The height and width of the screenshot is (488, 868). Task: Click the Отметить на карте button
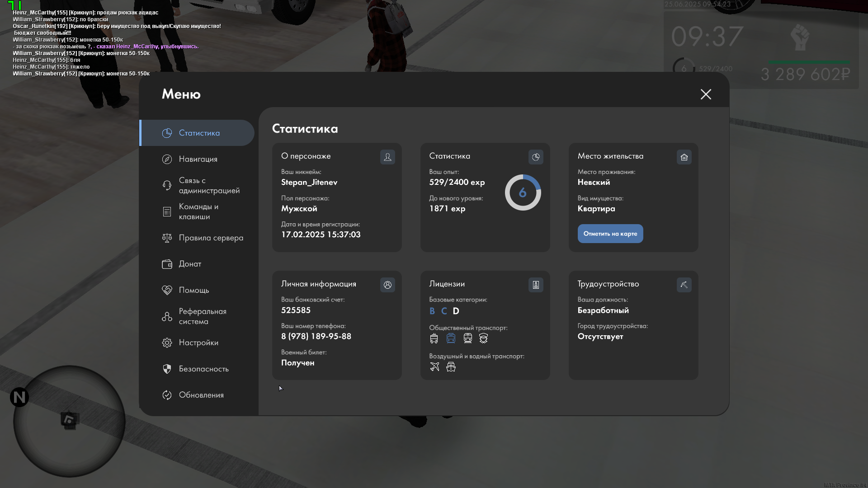point(610,234)
